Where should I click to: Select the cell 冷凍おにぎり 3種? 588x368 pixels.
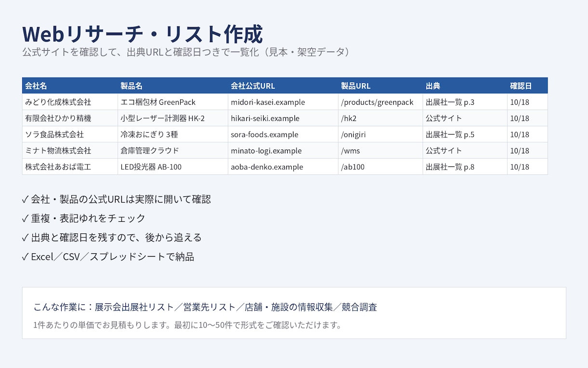pos(173,135)
